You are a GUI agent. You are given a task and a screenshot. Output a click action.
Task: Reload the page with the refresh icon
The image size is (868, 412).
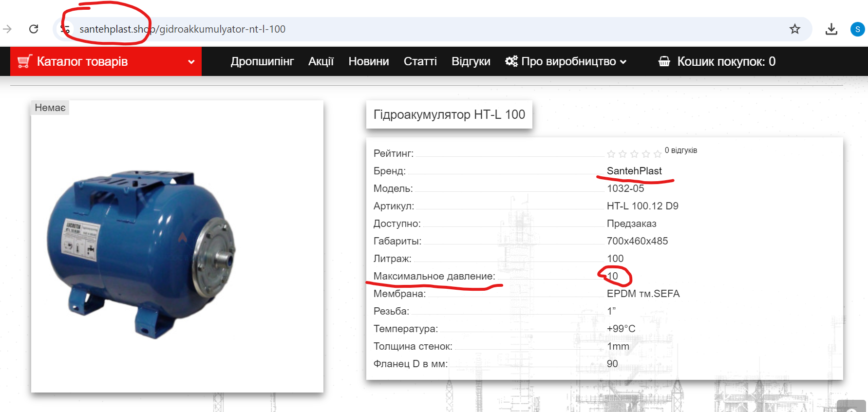click(34, 29)
